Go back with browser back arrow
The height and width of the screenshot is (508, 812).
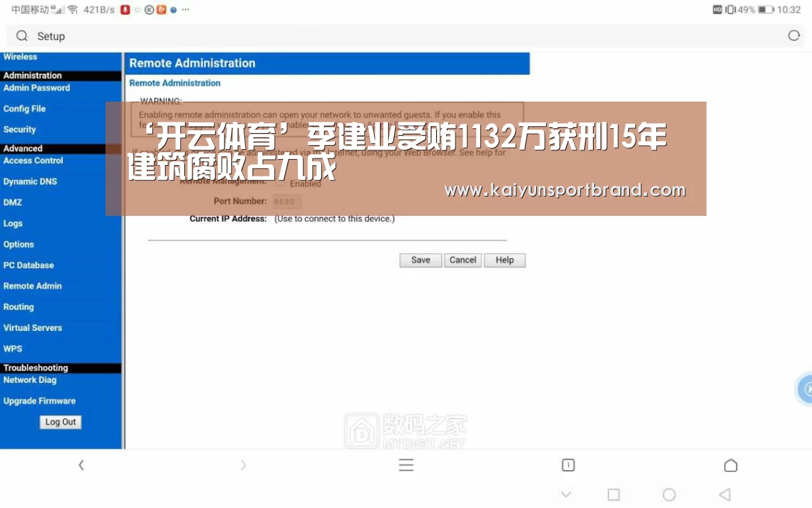click(81, 465)
